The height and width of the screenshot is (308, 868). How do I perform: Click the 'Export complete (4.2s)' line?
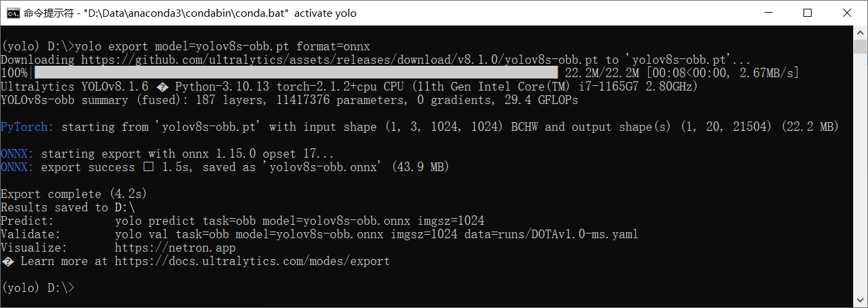[74, 194]
